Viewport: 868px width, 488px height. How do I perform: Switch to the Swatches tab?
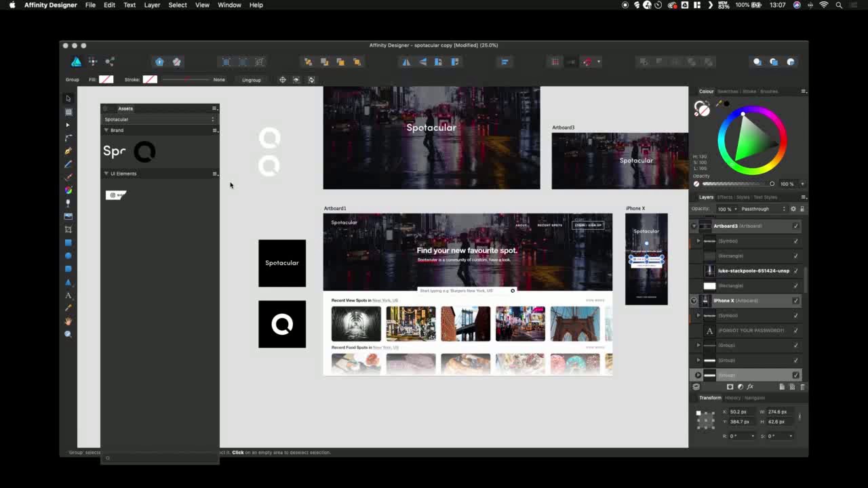pos(728,91)
